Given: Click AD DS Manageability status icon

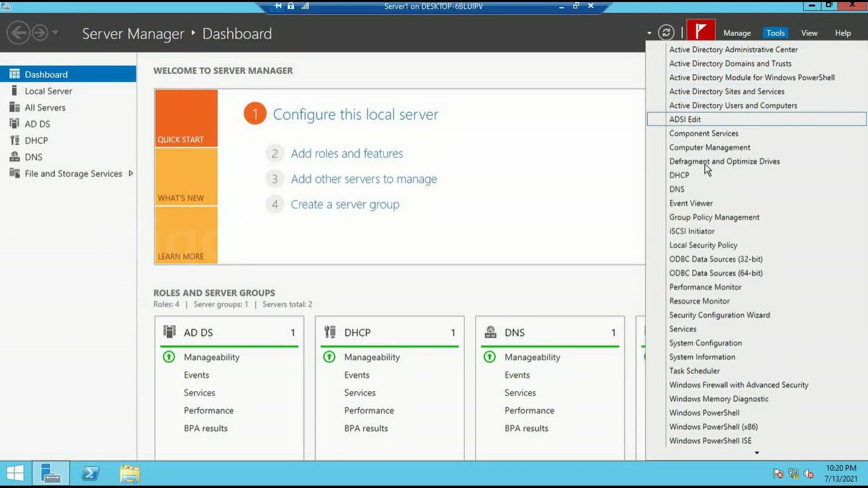Looking at the screenshot, I should click(x=169, y=357).
